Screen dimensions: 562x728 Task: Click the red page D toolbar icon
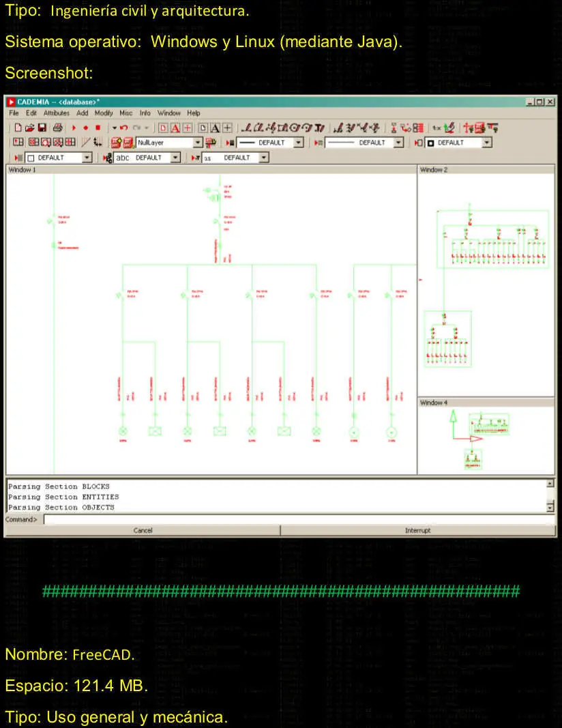(163, 128)
